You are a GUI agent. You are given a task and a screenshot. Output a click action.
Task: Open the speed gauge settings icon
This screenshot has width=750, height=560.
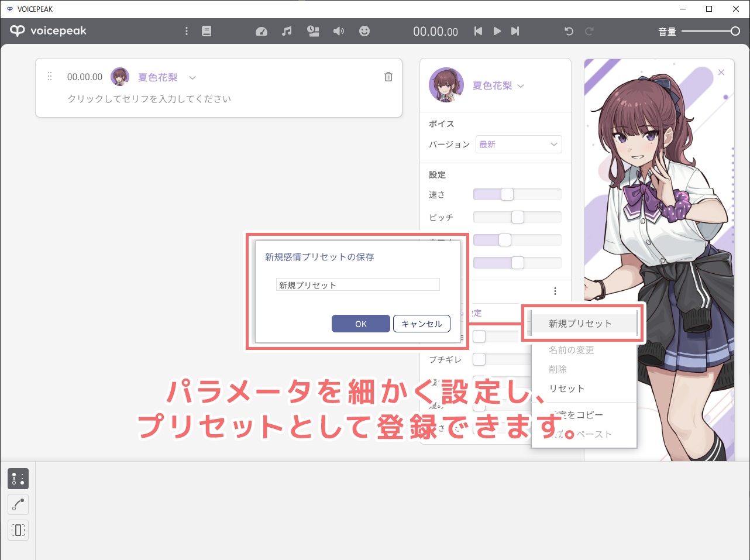[262, 31]
